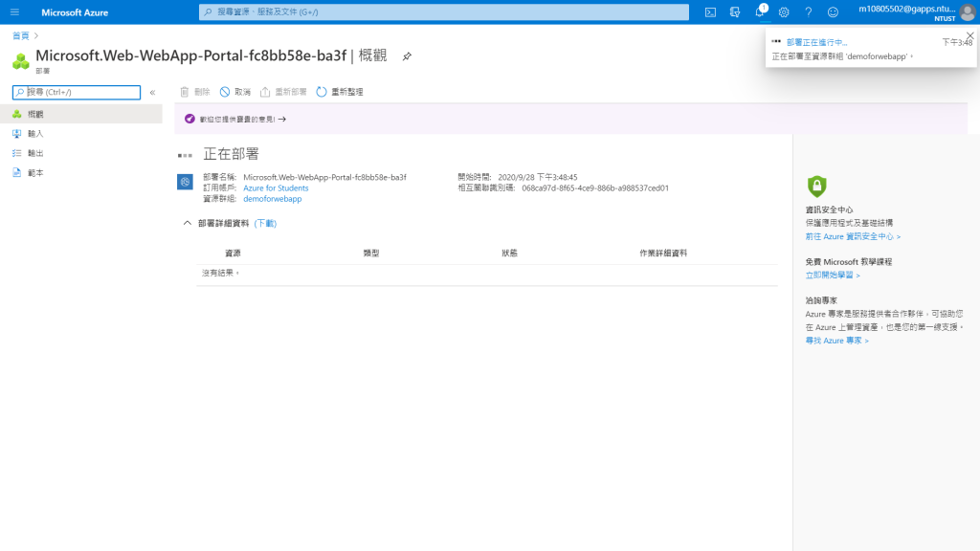Sort by 狀態 column header
The height and width of the screenshot is (551, 980).
tap(509, 253)
